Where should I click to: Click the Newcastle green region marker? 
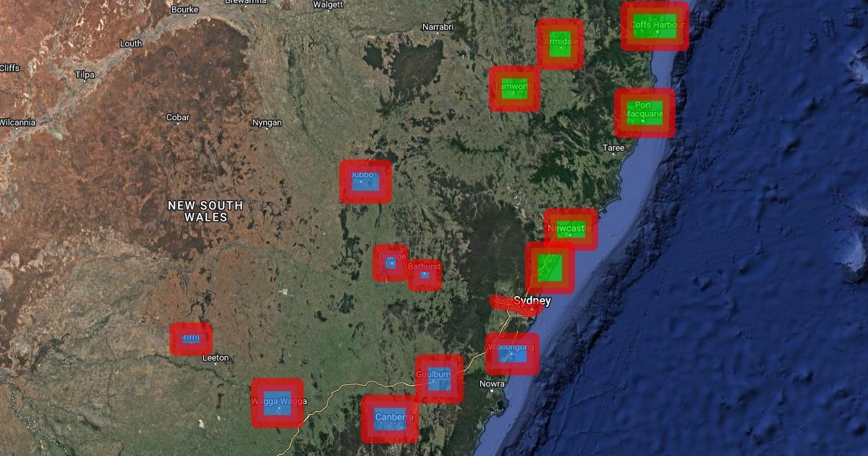[571, 229]
